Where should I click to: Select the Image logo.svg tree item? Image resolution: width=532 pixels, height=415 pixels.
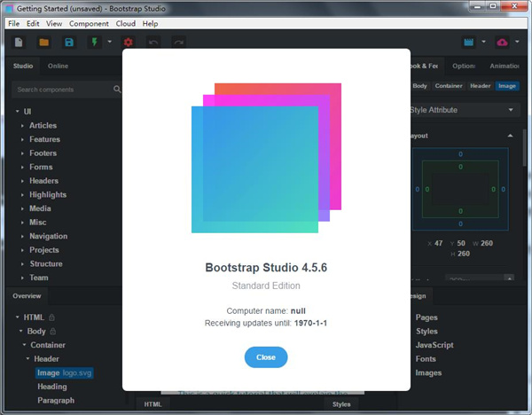pos(64,373)
